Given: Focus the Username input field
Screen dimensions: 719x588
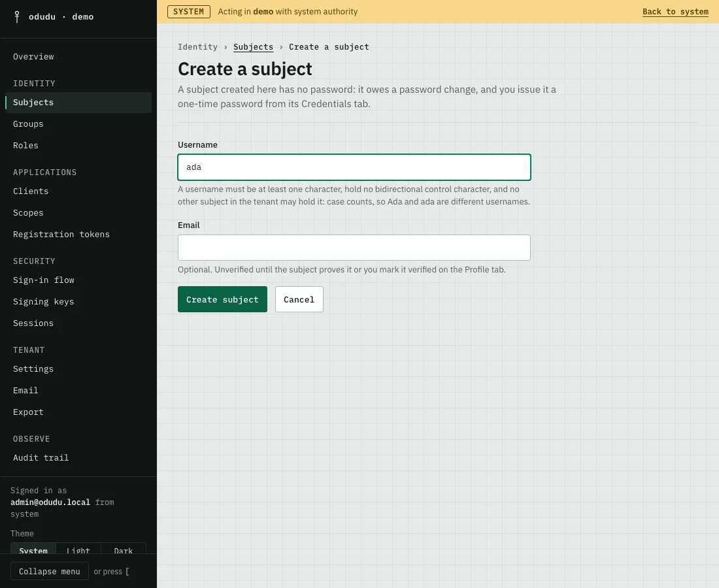Looking at the screenshot, I should pyautogui.click(x=354, y=167).
